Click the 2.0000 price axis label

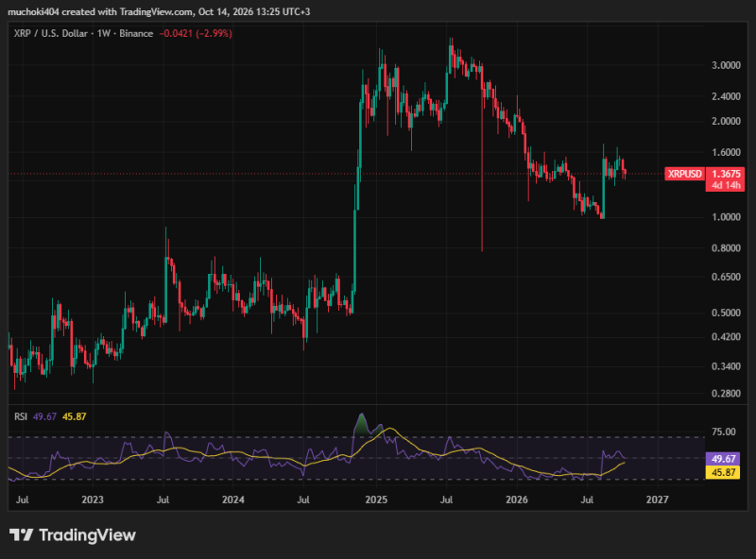pyautogui.click(x=726, y=121)
